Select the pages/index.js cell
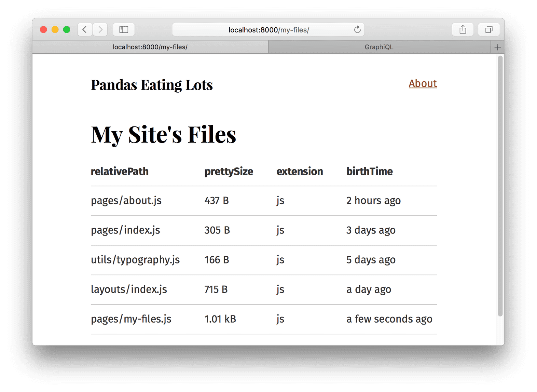537x392 pixels. click(x=125, y=230)
